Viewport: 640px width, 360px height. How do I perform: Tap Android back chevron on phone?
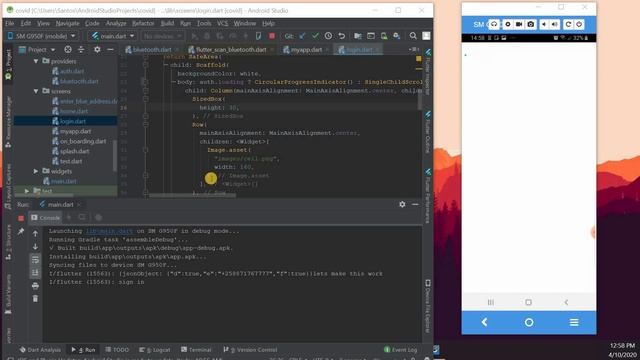tap(566, 302)
